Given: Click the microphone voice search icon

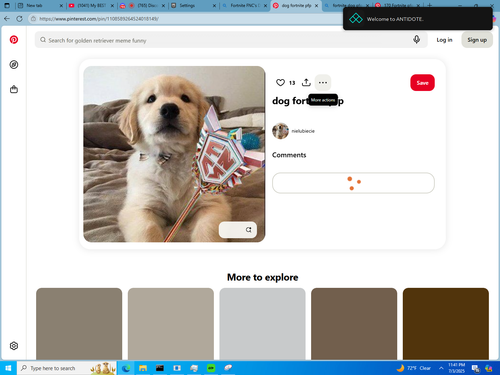Looking at the screenshot, I should click(x=416, y=40).
